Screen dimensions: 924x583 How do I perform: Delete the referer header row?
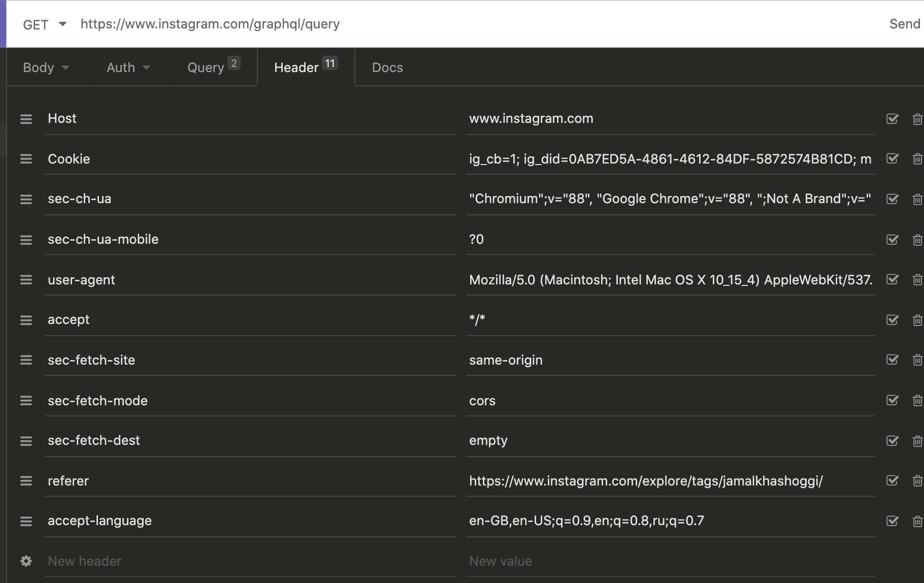[917, 481]
